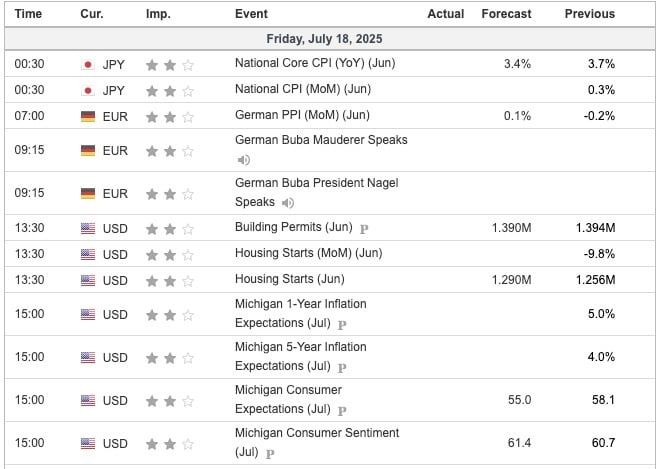Click the German flag in the German PPI row
This screenshot has width=658, height=469.
click(88, 116)
